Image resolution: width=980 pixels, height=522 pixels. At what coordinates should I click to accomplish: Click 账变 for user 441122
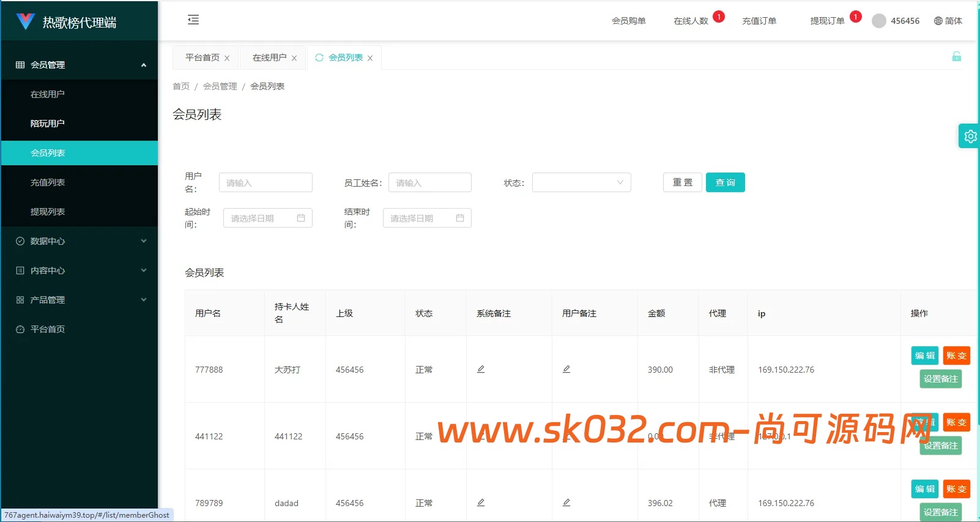coord(957,422)
